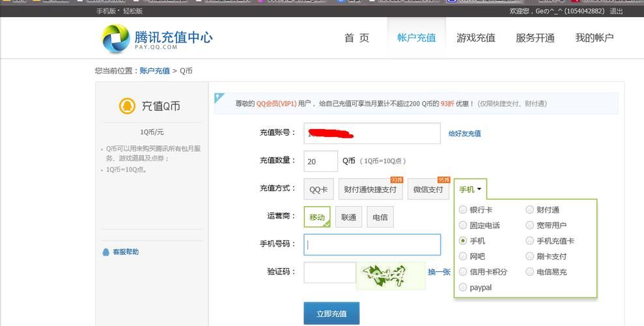
Task: Choose 财付通快捷支付 payment method
Action: pos(370,189)
